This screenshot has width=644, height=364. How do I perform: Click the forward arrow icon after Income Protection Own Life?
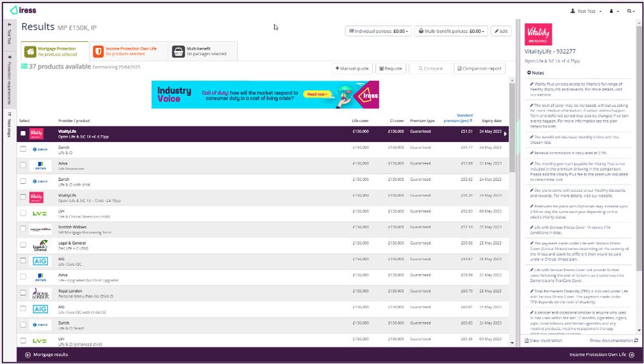(x=631, y=354)
